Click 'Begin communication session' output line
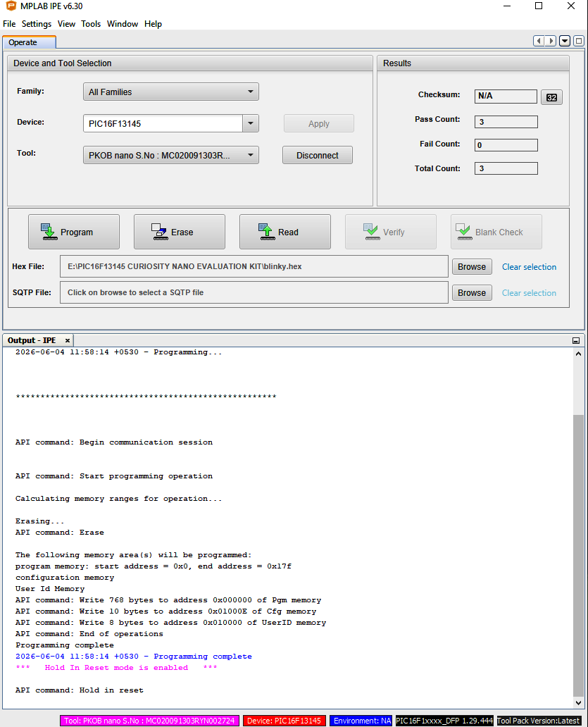The image size is (588, 727). (114, 442)
